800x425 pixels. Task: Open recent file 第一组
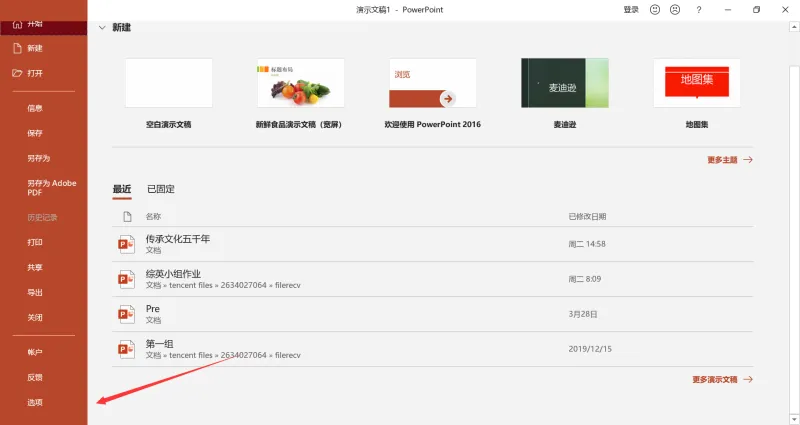click(433, 349)
